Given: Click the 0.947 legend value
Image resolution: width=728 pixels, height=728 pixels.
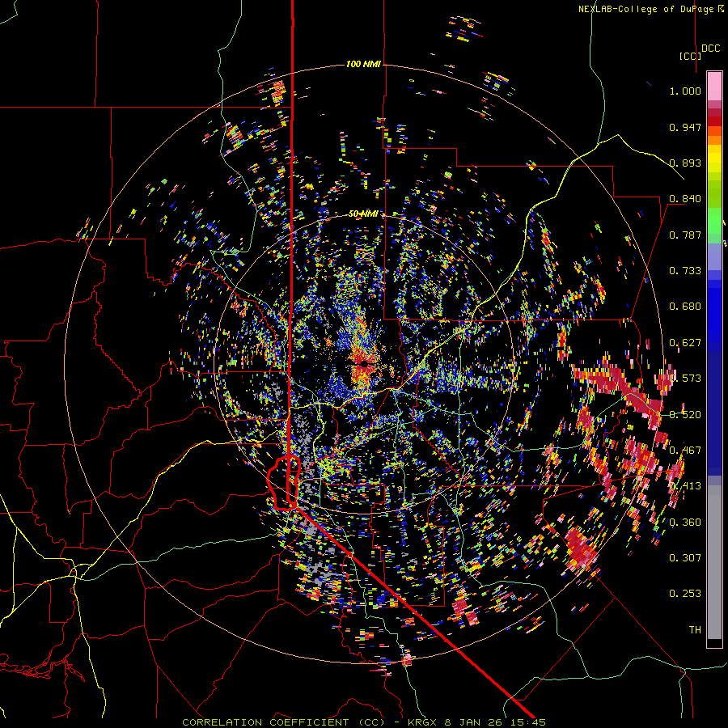Looking at the screenshot, I should [685, 127].
